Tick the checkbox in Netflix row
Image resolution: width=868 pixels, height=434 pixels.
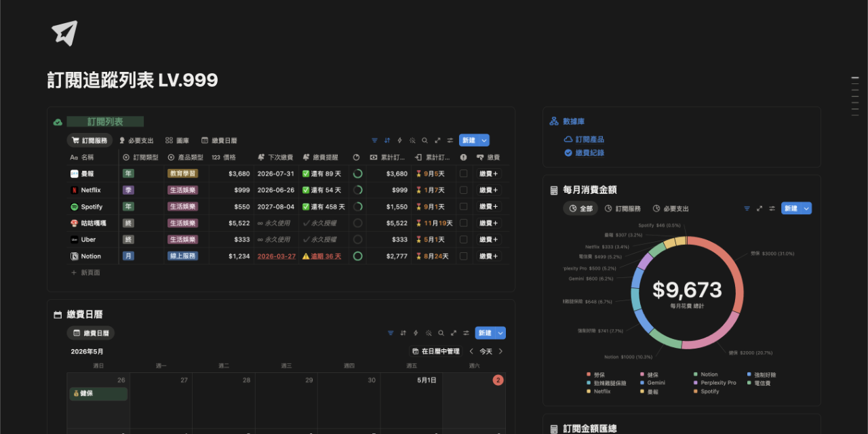[x=463, y=190]
